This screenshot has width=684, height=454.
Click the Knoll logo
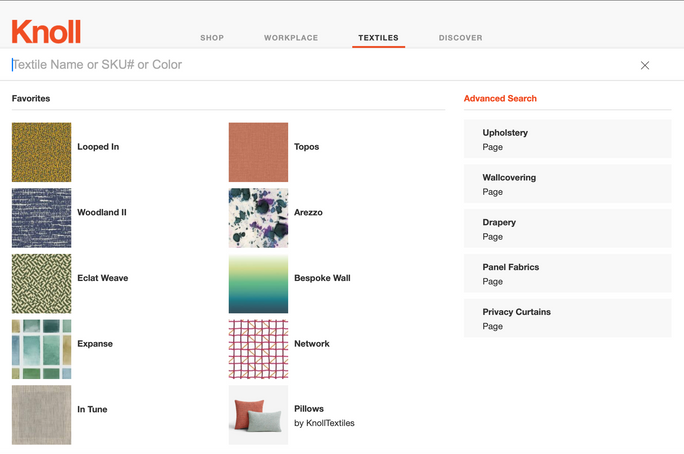click(46, 32)
